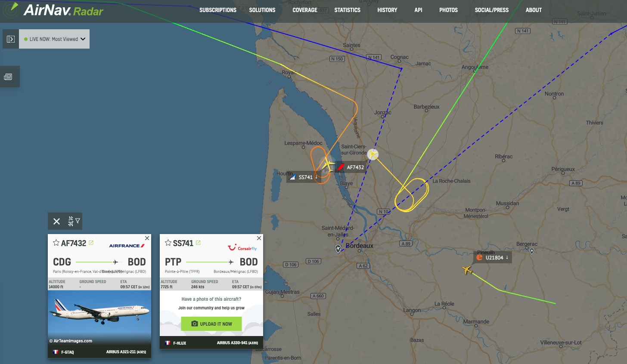View the Air France A321 aircraft photo

coord(99,318)
